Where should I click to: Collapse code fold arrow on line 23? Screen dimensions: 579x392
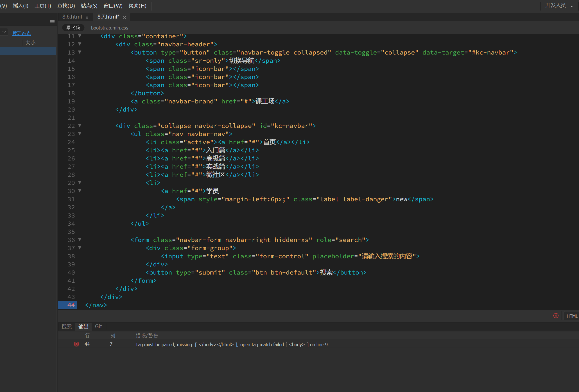(80, 134)
